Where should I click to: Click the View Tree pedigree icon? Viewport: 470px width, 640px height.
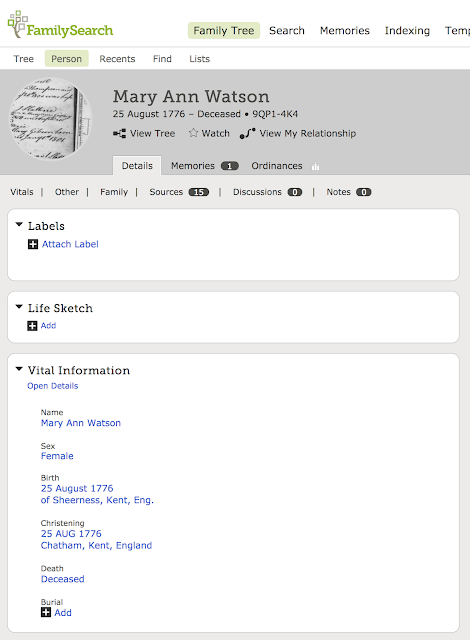119,133
